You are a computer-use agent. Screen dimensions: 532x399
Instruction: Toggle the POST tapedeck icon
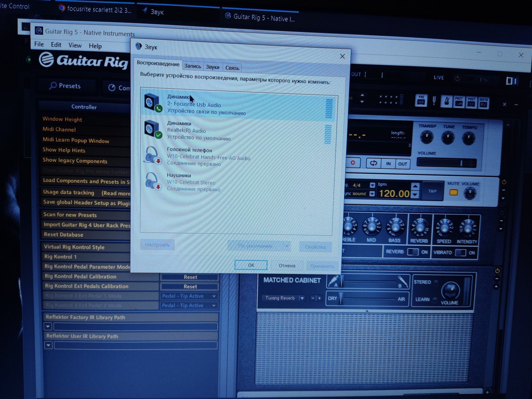(471, 102)
